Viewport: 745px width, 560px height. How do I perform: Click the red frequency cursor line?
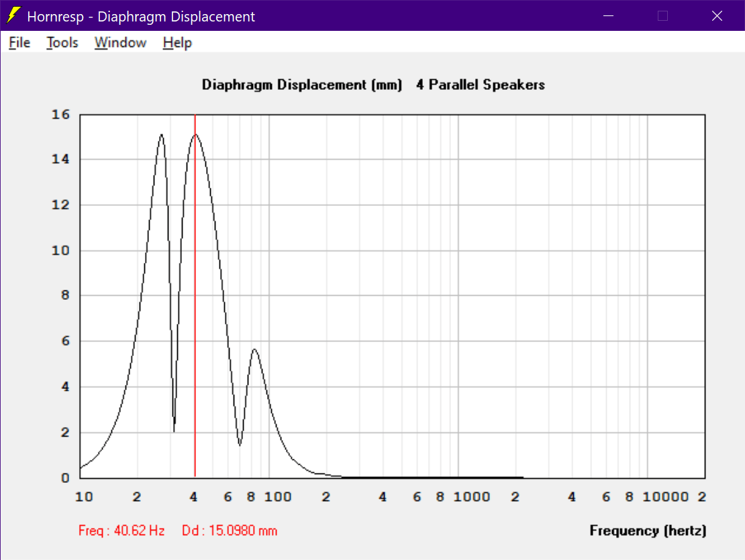tap(195, 296)
